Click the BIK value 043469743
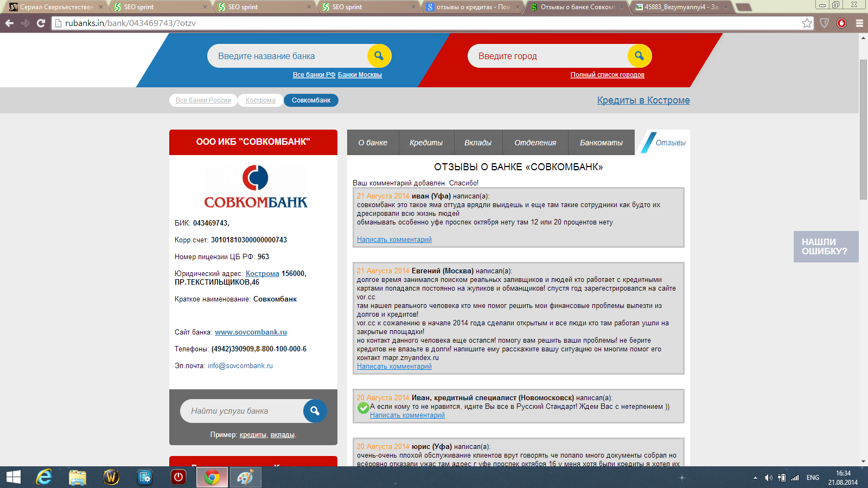 point(210,223)
